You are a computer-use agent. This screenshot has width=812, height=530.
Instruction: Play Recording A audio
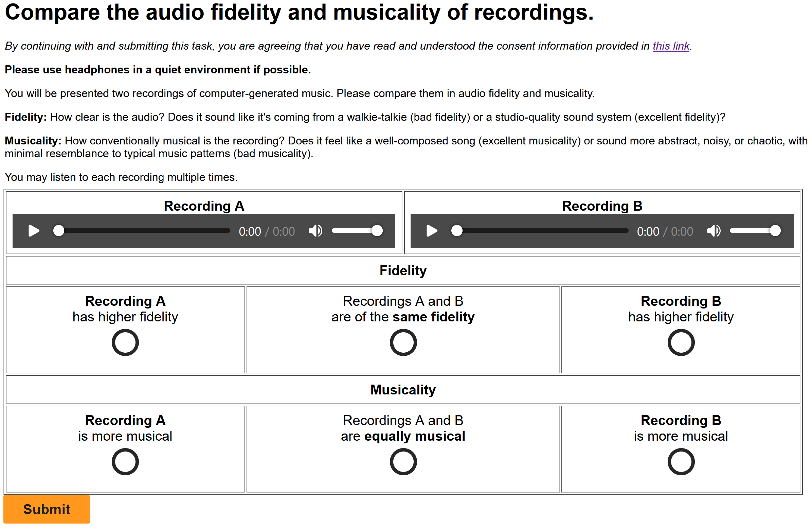pyautogui.click(x=33, y=231)
